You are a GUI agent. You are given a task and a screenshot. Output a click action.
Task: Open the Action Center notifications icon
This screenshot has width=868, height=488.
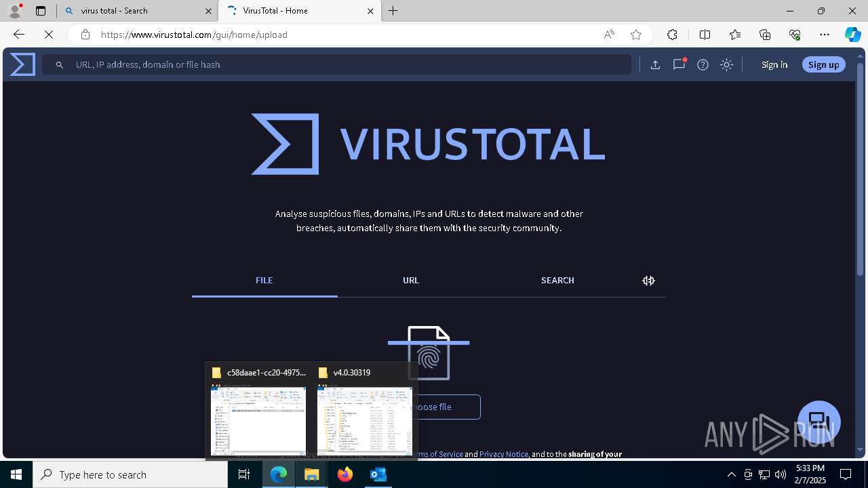pos(846,474)
